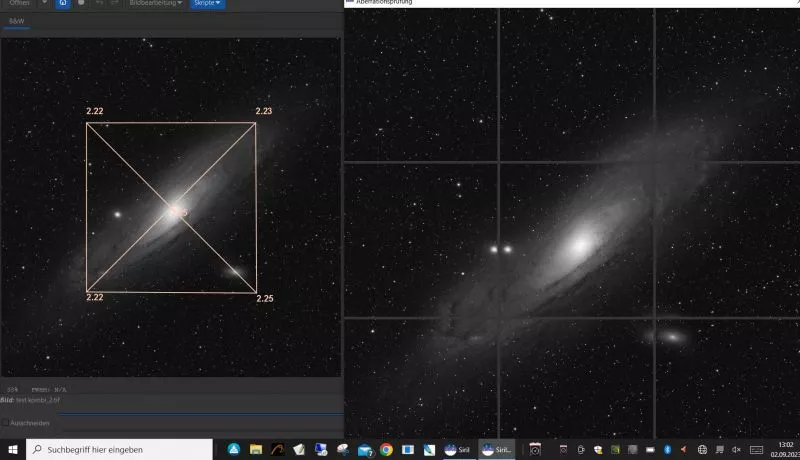The width and height of the screenshot is (800, 460).
Task: Click the 33% zoom level in Siril status bar
Action: pos(12,390)
